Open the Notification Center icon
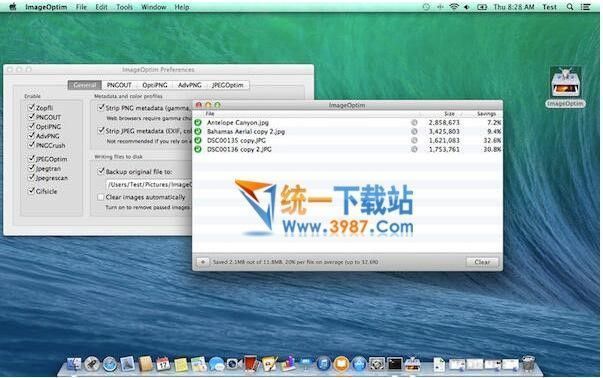The image size is (603, 378). point(586,7)
